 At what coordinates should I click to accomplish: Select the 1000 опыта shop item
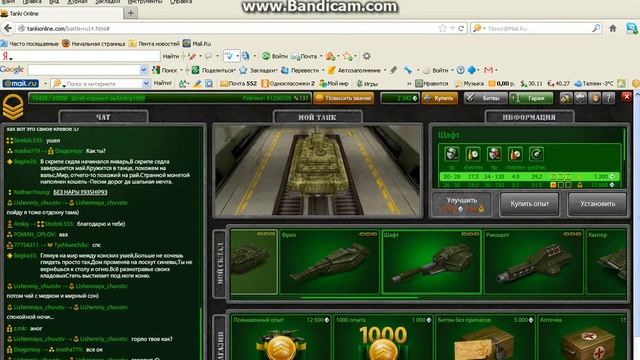pos(383,338)
